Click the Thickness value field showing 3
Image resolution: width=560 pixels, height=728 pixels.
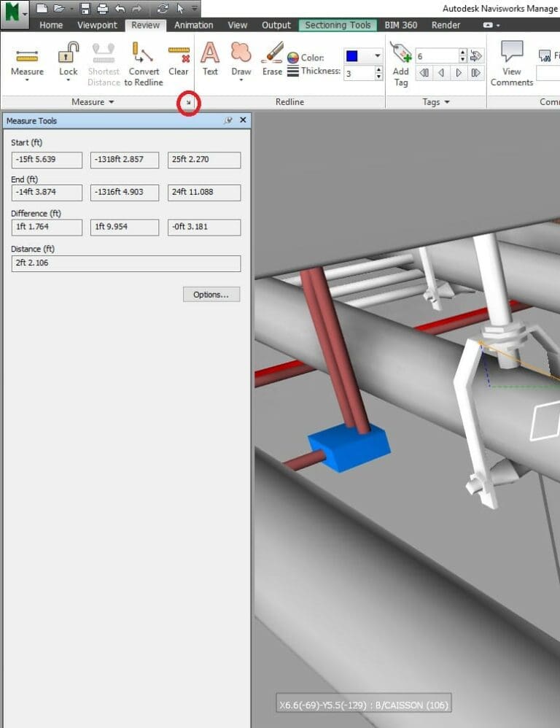point(359,73)
